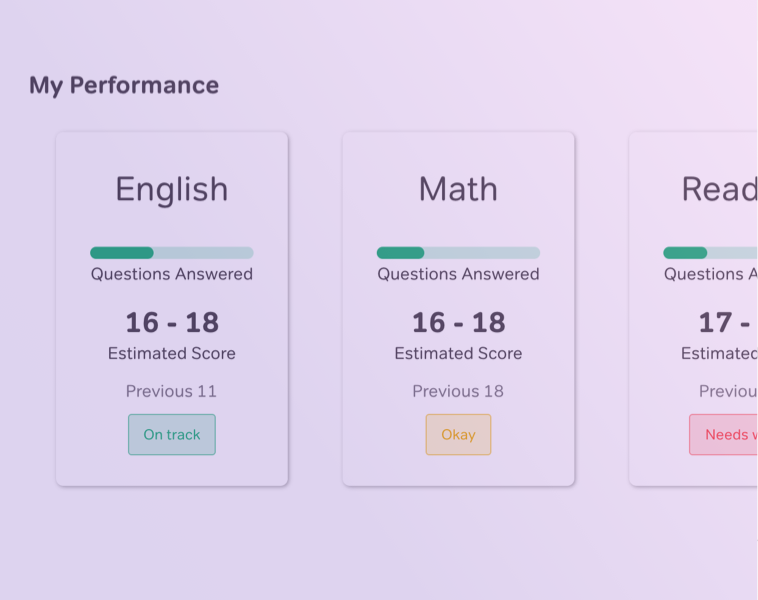The image size is (758, 600).
Task: Click Math estimated score 16 - 18
Action: click(x=458, y=322)
